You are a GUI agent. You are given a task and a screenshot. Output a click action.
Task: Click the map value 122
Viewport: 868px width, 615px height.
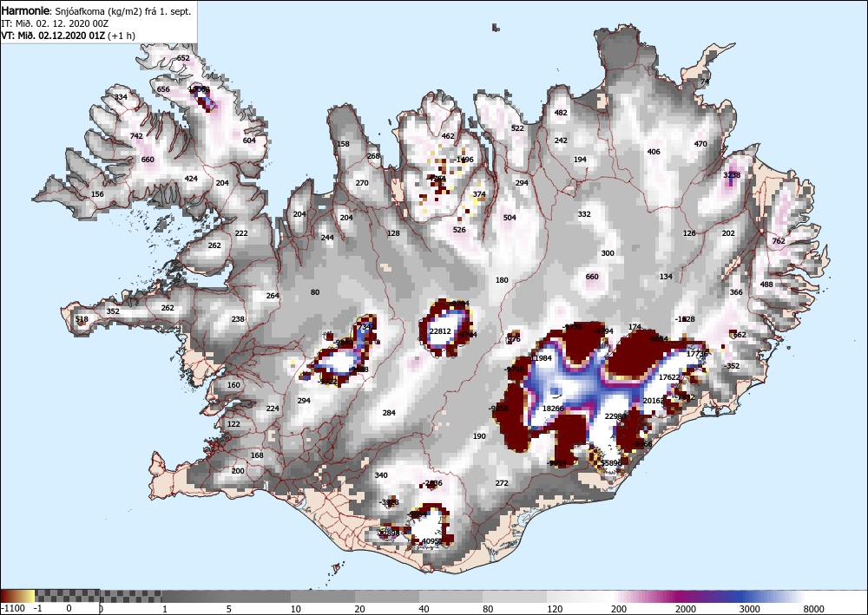tap(233, 424)
